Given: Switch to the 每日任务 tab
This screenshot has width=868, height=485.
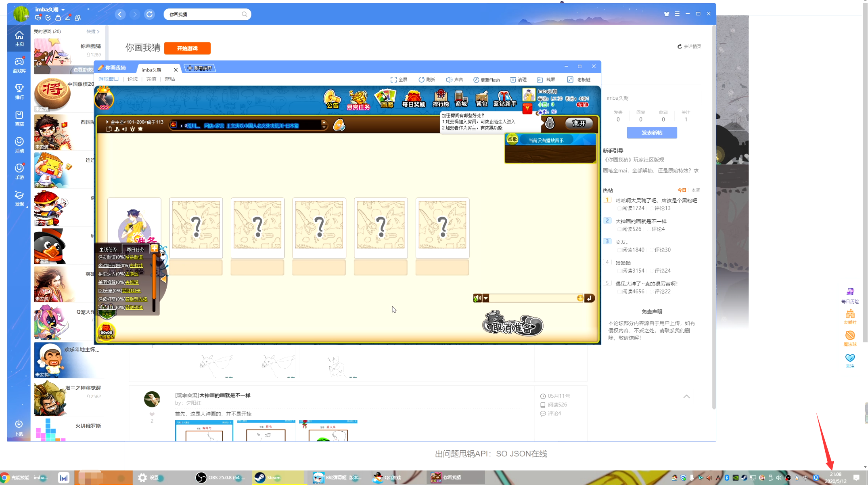Looking at the screenshot, I should [135, 249].
